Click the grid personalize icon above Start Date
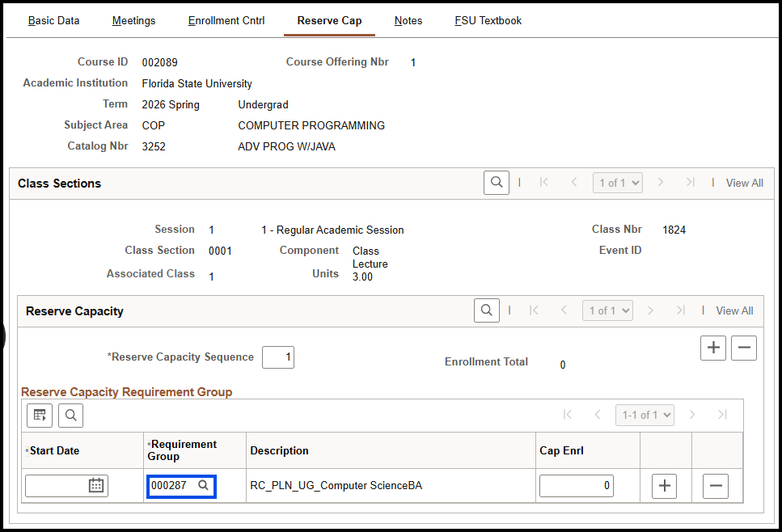Screen dimensions: 782x532 [x=39, y=415]
